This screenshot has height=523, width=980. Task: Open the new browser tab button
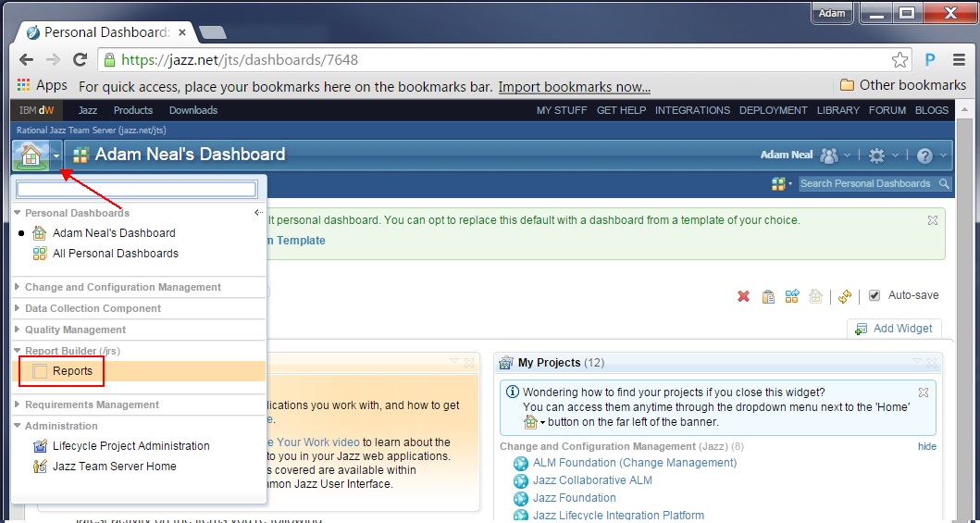point(213,32)
